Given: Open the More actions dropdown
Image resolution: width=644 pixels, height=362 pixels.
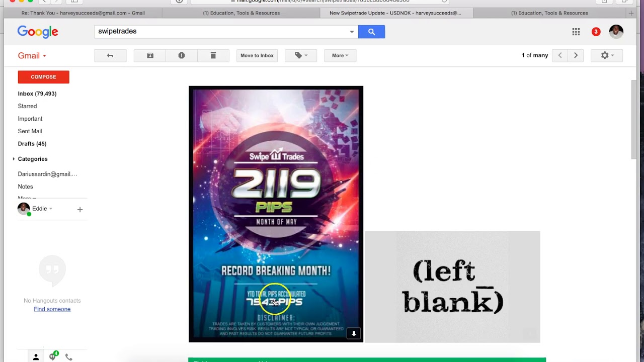Looking at the screenshot, I should tap(340, 55).
